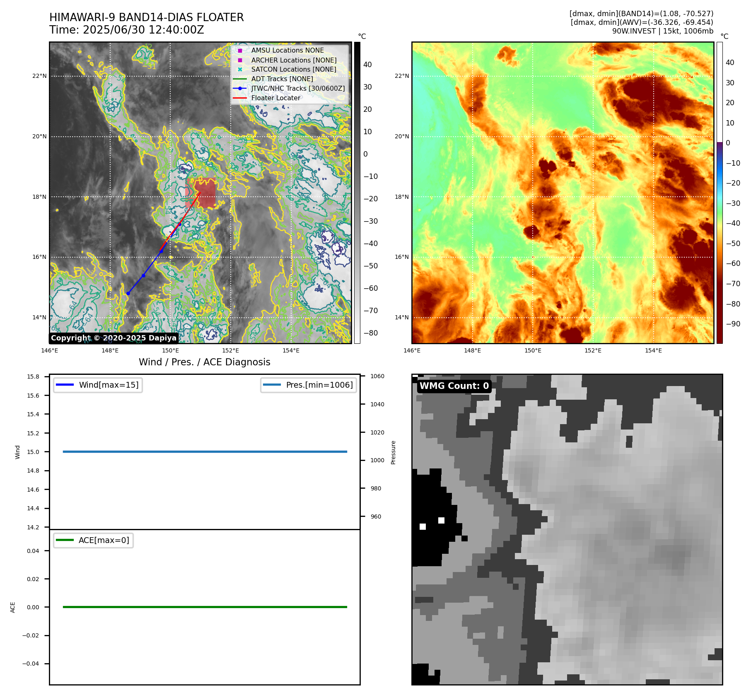This screenshot has width=751, height=700.
Task: Click the magenta AMSU legend marker
Action: click(240, 51)
